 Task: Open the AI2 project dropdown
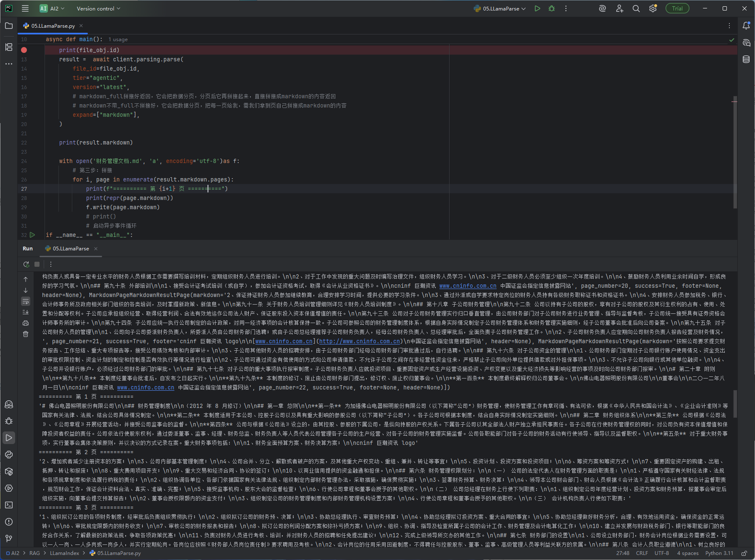tap(53, 8)
